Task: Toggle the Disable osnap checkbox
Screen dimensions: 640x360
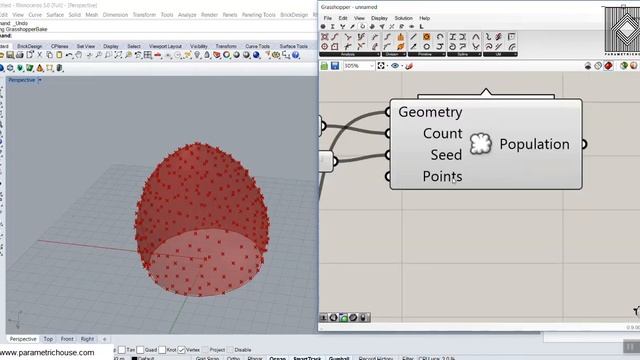Action: 231,350
